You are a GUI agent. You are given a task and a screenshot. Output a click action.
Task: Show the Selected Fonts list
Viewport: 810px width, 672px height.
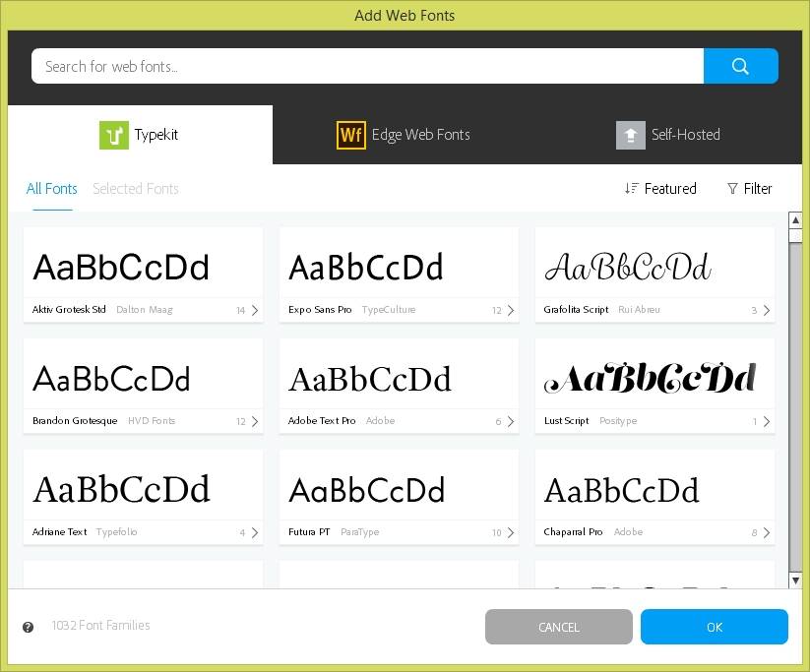tap(136, 189)
